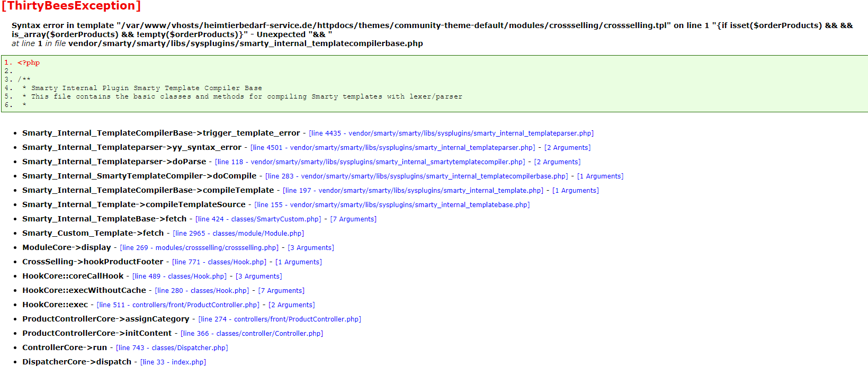Open the line 155 smarty_internal_templatebase.php link
Image resolution: width=868 pixels, height=375 pixels.
tap(392, 205)
